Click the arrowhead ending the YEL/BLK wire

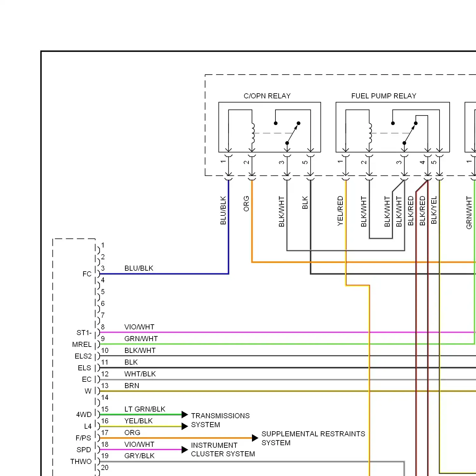pyautogui.click(x=185, y=426)
